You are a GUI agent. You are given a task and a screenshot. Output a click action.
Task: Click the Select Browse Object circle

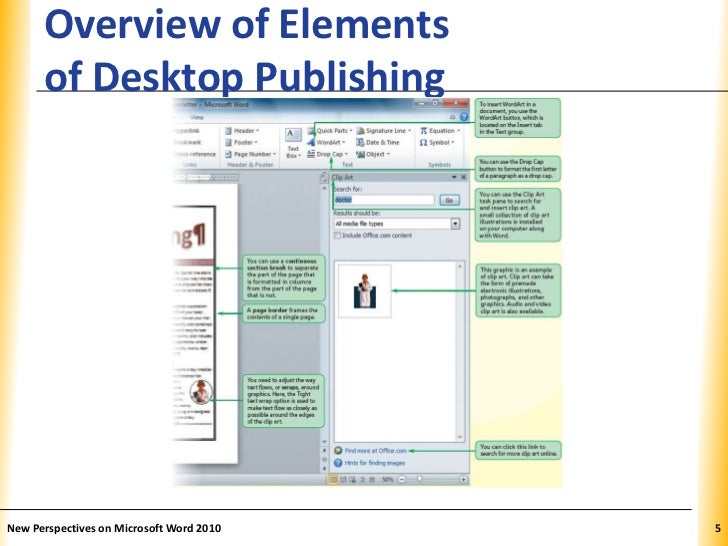point(325,460)
